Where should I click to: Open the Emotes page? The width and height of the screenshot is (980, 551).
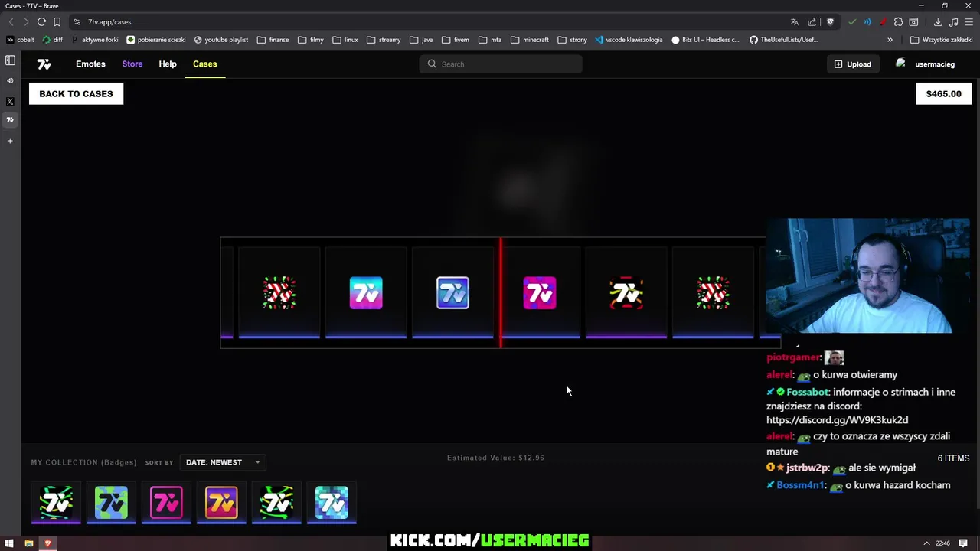click(90, 64)
